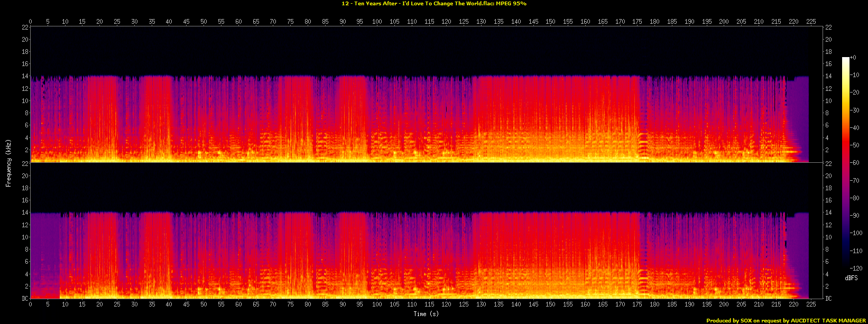Click the 'Frequency (kHz)' axis label
The height and width of the screenshot is (324, 868).
(x=8, y=162)
